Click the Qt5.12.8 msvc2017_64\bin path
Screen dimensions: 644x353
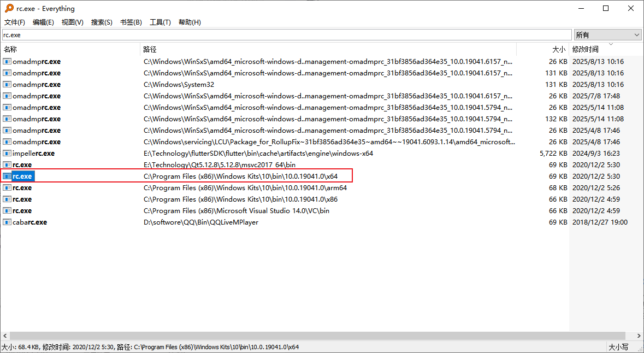coord(220,165)
